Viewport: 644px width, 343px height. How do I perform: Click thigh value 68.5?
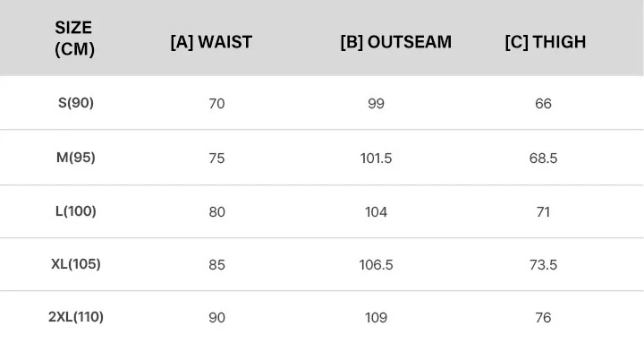click(544, 159)
